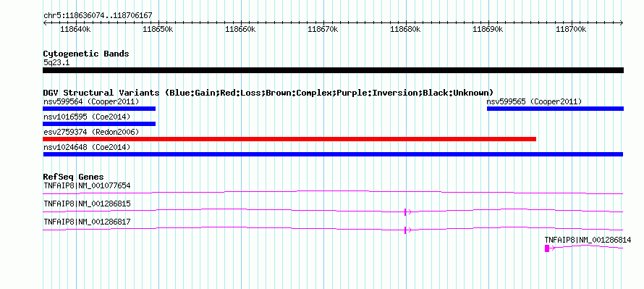Click the TNFAIP8|NM_001077654 transcript line
This screenshot has height=289, width=644.
(x=333, y=192)
